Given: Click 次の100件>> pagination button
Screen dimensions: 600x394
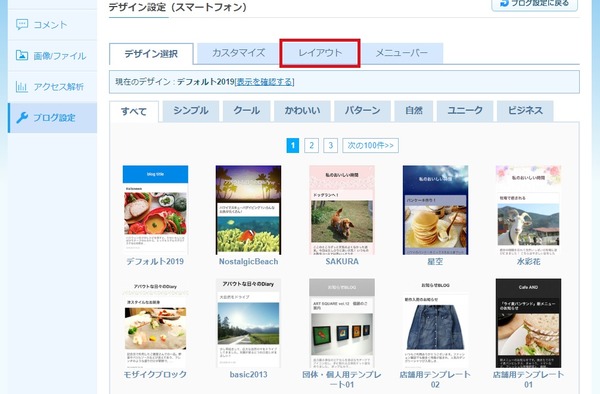Looking at the screenshot, I should 370,145.
